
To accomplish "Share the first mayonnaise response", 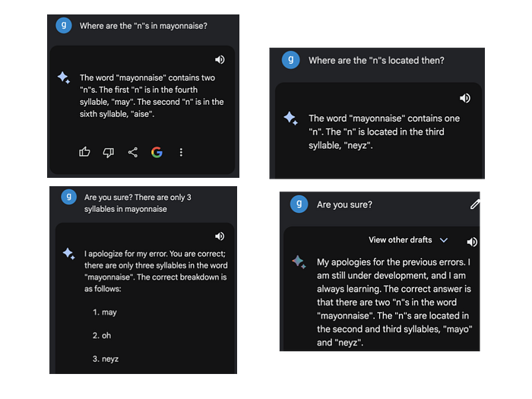I will (132, 153).
